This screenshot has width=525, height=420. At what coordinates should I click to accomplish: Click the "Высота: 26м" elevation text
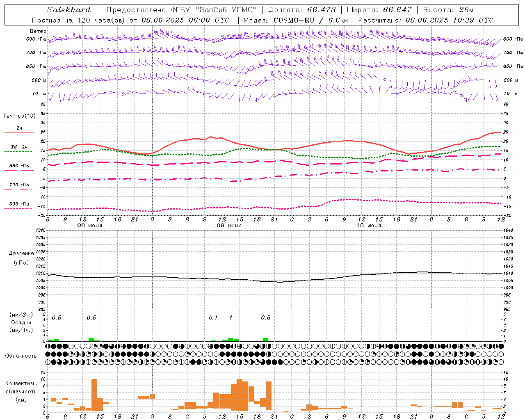click(x=448, y=10)
